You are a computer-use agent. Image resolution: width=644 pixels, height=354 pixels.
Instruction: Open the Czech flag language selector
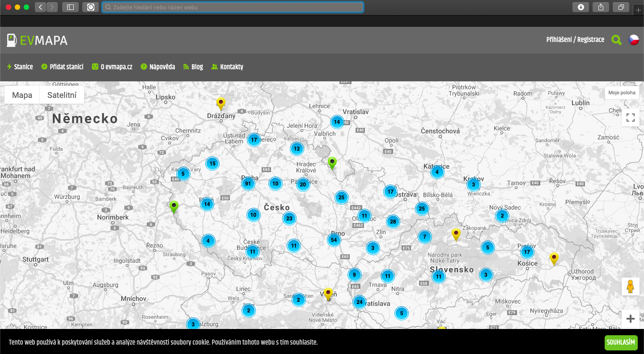pyautogui.click(x=634, y=40)
